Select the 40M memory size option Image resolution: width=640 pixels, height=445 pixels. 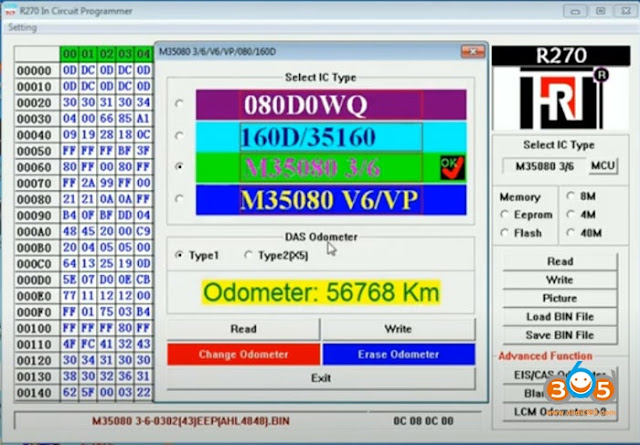(584, 233)
